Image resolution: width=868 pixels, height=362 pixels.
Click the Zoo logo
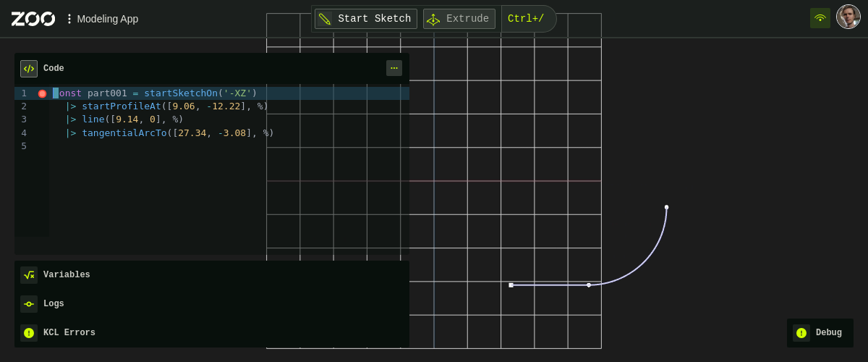[x=33, y=19]
